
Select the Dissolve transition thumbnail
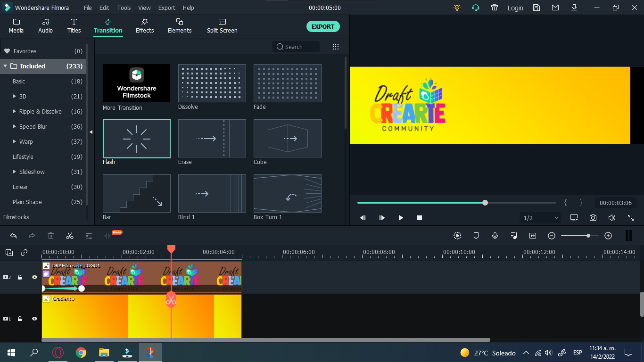point(212,83)
